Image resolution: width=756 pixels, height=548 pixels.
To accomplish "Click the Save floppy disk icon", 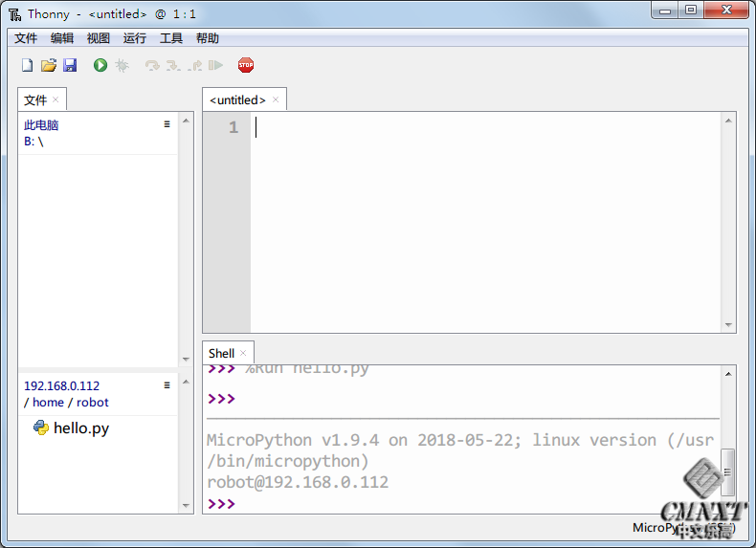I will [70, 65].
